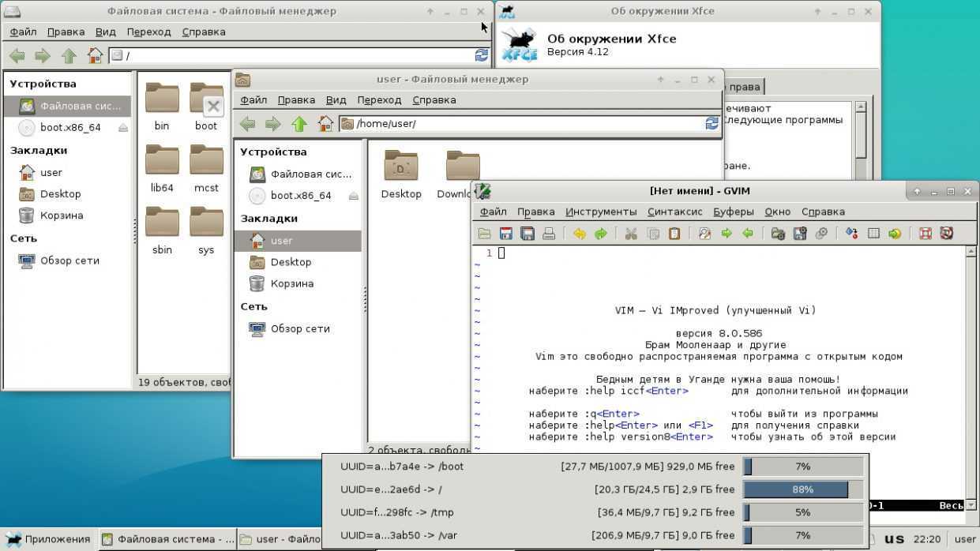Click the 88% root disk usage bar
980x551 pixels.
coord(802,489)
